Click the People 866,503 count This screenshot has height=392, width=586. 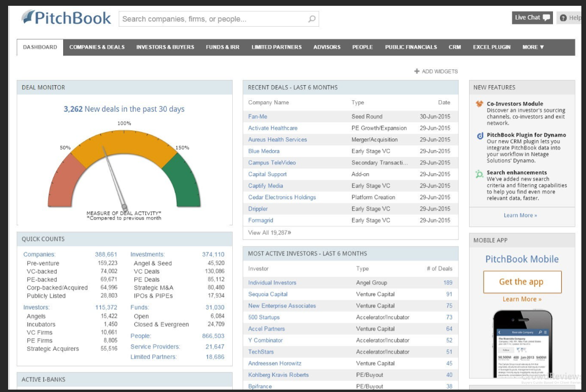coord(213,336)
